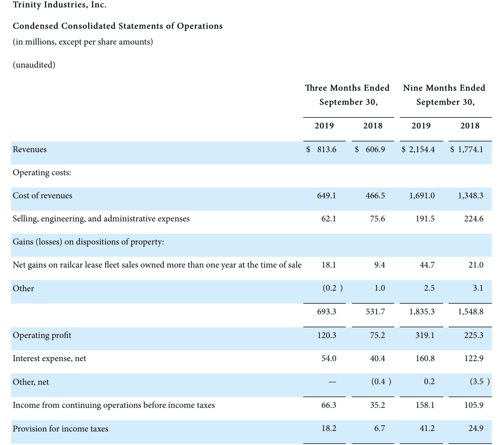504x445 pixels.
Task: Click Other value 1.0
Action: point(380,288)
